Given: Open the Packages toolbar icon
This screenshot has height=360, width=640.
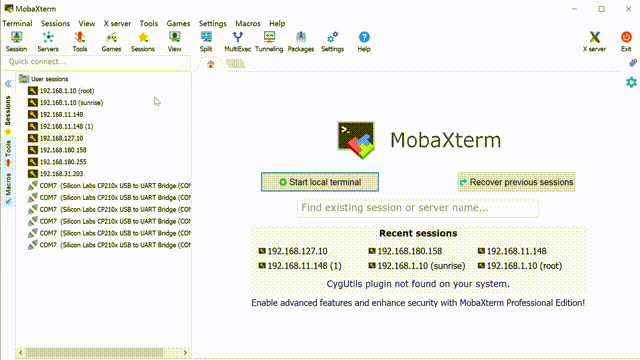Looking at the screenshot, I should click(301, 42).
